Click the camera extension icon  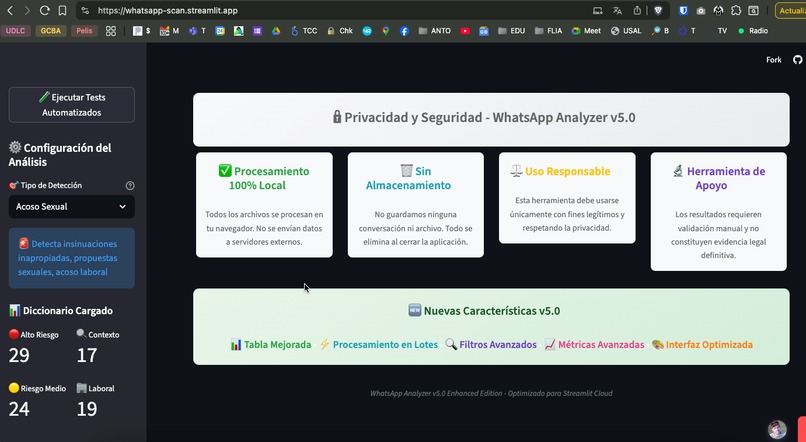coord(701,10)
